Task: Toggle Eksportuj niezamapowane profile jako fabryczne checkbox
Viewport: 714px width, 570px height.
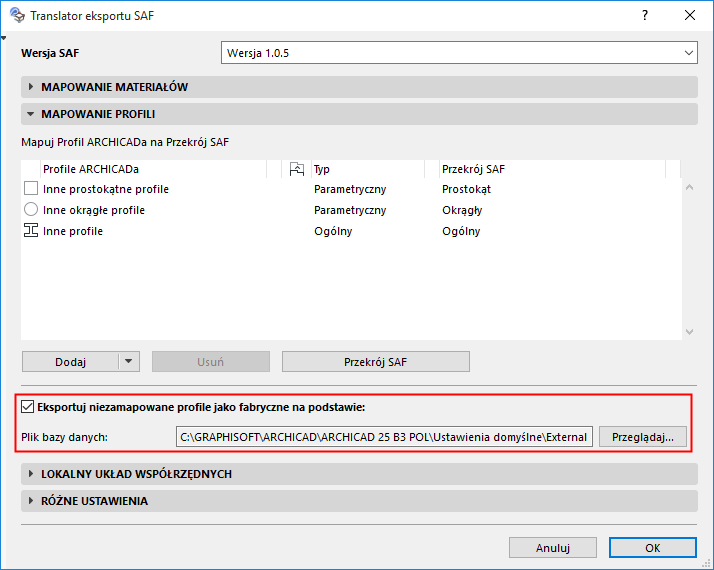Action: tap(27, 407)
